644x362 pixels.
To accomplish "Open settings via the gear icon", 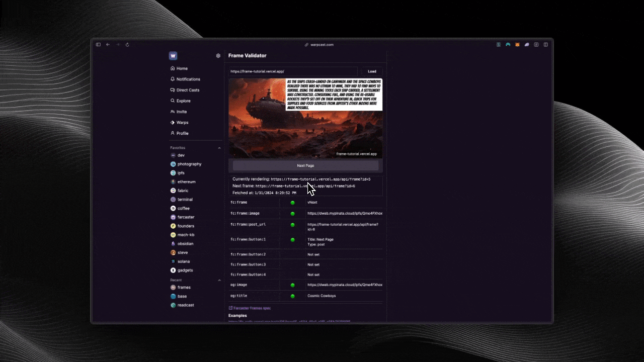I will 218,56.
